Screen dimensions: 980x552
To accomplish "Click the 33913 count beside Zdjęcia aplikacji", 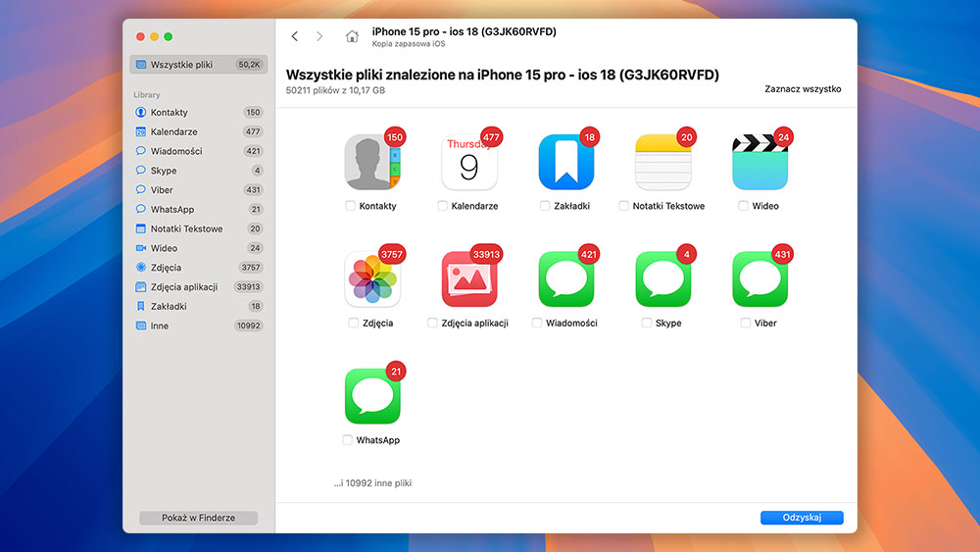I will (248, 287).
